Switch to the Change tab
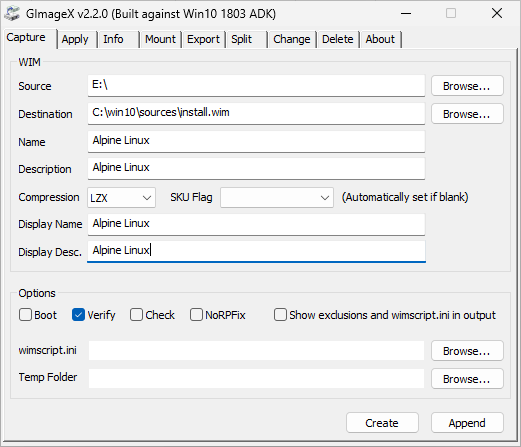The width and height of the screenshot is (521, 447). click(292, 39)
